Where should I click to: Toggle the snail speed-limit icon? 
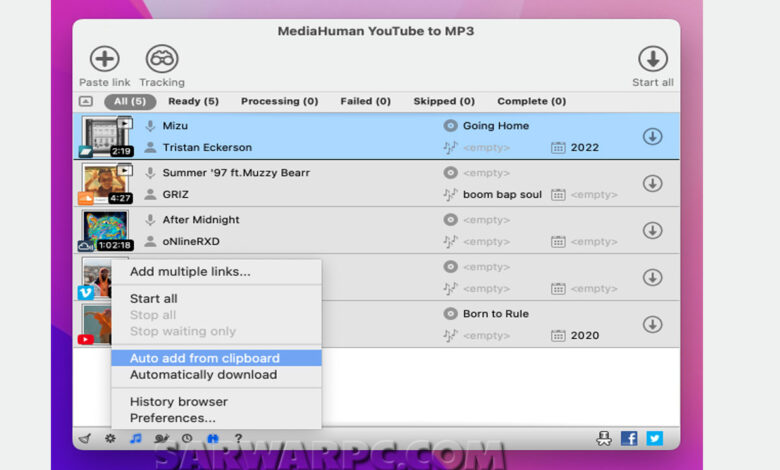pyautogui.click(x=161, y=439)
